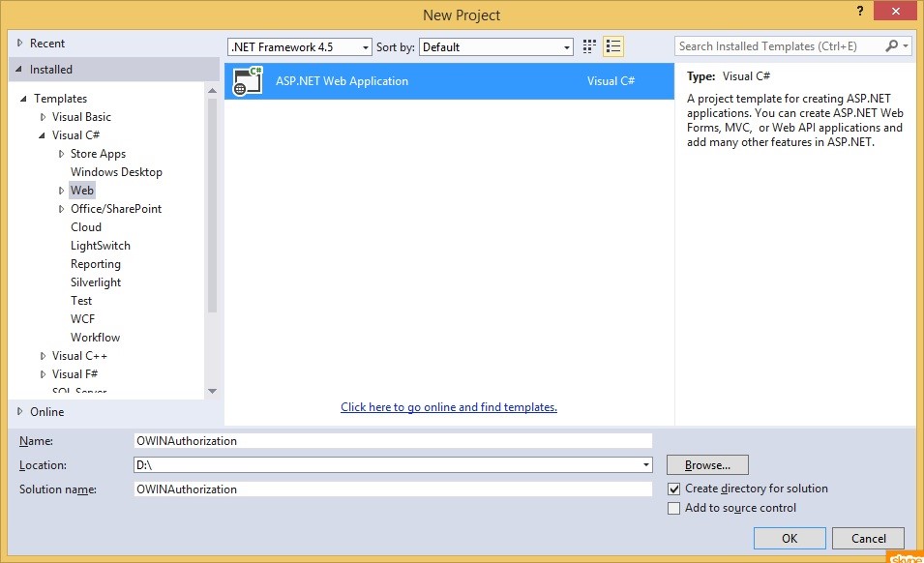The height and width of the screenshot is (563, 924).
Task: Expand the Web node arrow
Action: pos(61,191)
